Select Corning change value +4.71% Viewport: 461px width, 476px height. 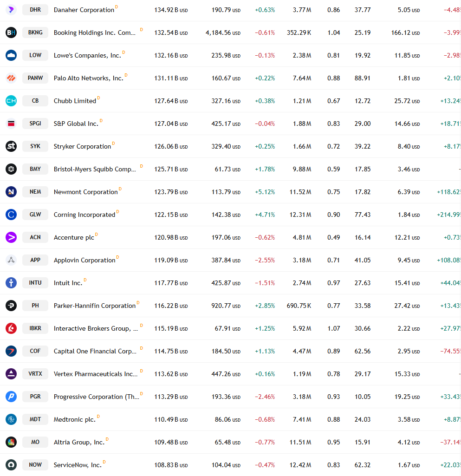(265, 215)
